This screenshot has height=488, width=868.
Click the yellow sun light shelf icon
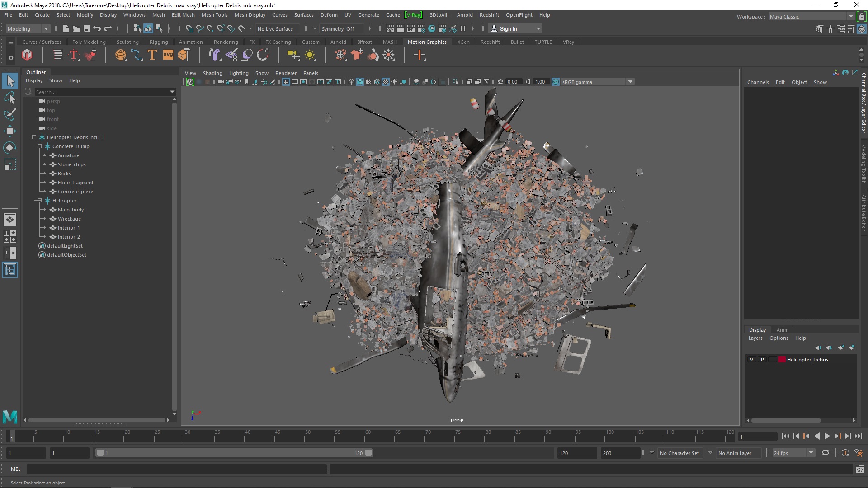coord(310,55)
